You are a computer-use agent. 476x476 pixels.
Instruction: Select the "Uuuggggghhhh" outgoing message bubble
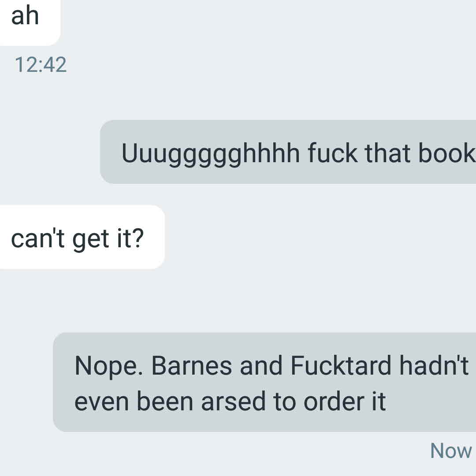[x=288, y=152]
